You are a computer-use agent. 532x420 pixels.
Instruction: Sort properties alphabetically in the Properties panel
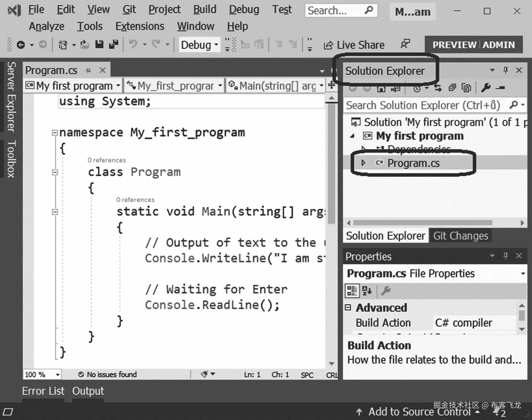click(367, 290)
